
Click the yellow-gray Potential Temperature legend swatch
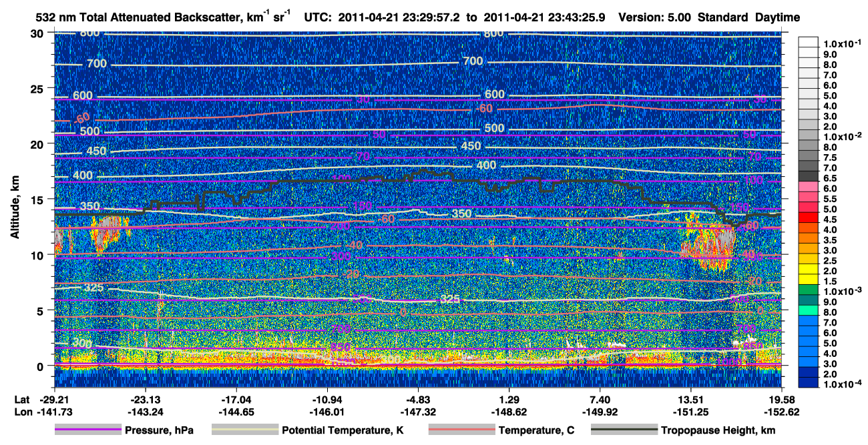tap(244, 430)
